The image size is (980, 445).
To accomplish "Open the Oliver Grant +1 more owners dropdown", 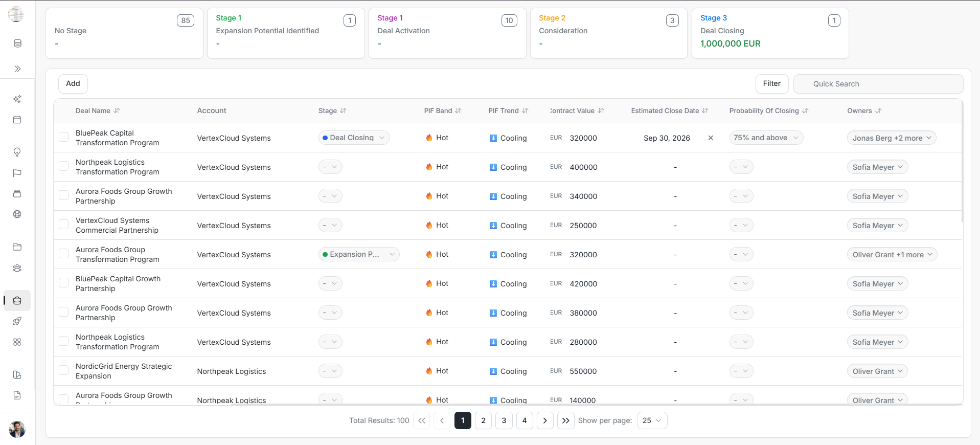I will 892,254.
